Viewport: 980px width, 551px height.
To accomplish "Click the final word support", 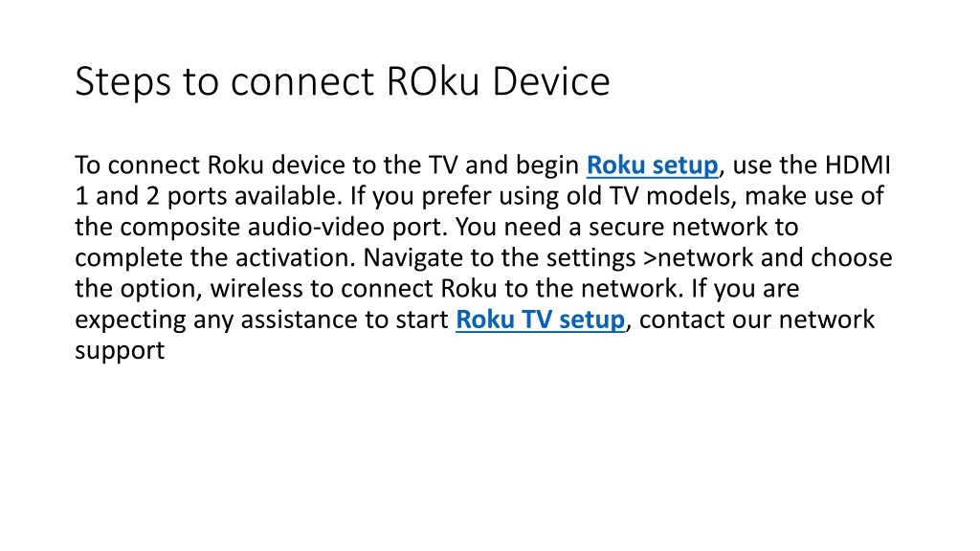I will pyautogui.click(x=120, y=352).
